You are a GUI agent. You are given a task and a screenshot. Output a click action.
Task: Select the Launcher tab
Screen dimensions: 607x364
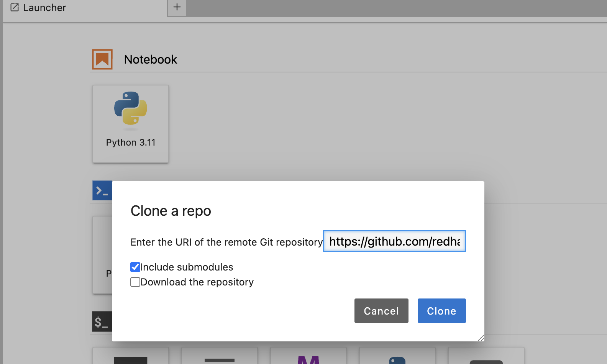click(x=44, y=8)
